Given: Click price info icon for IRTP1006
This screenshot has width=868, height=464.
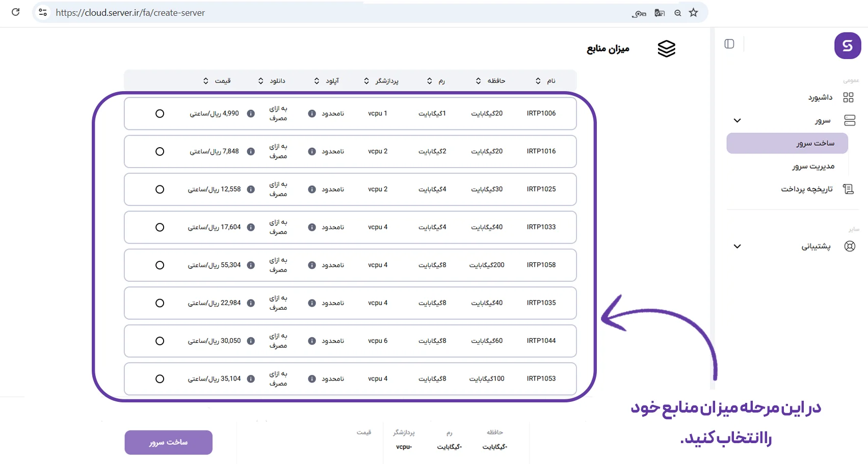Looking at the screenshot, I should (x=251, y=114).
